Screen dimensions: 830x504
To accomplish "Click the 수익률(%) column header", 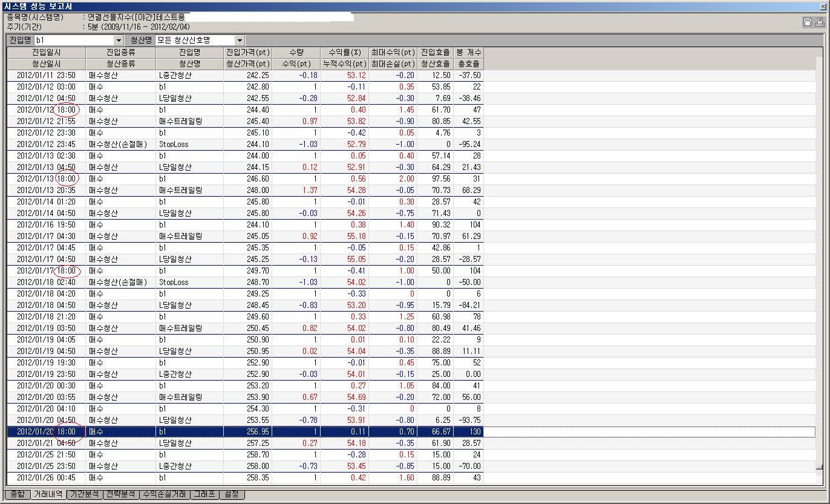I will pos(345,53).
